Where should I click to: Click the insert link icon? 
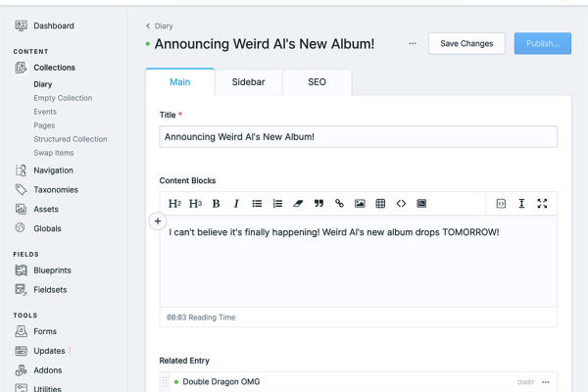click(339, 203)
